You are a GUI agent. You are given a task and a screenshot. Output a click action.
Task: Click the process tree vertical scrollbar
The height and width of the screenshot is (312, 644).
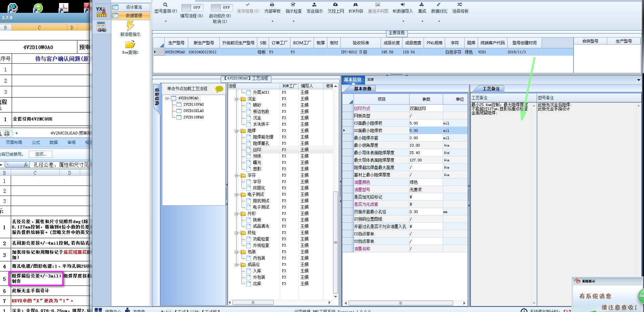coord(335,242)
